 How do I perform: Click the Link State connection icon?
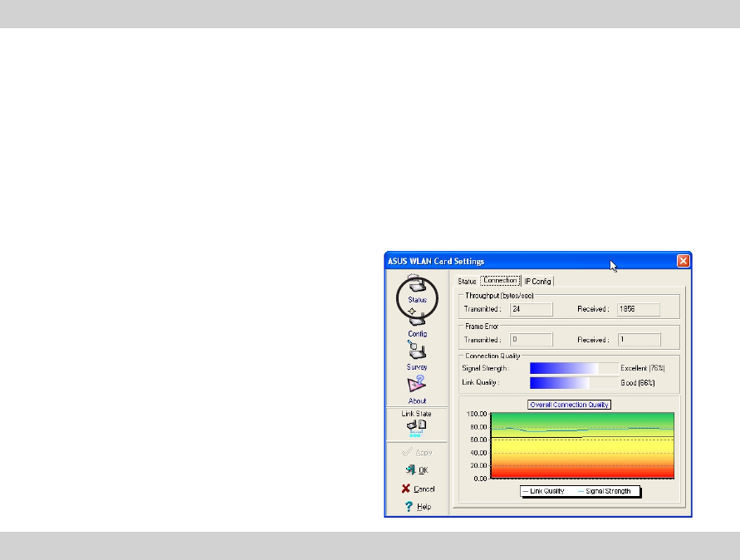click(x=416, y=428)
